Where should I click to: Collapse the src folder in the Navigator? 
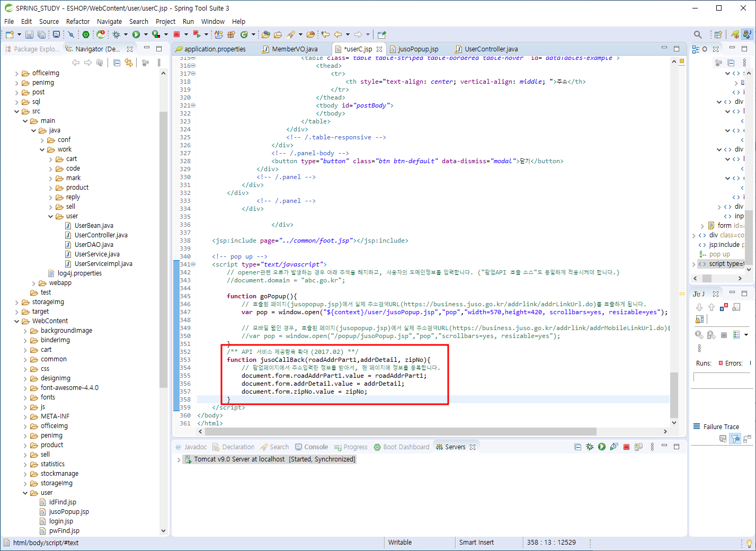tap(17, 111)
